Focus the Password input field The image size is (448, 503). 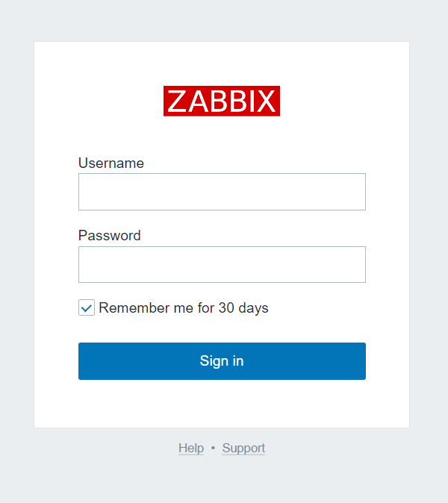[222, 265]
